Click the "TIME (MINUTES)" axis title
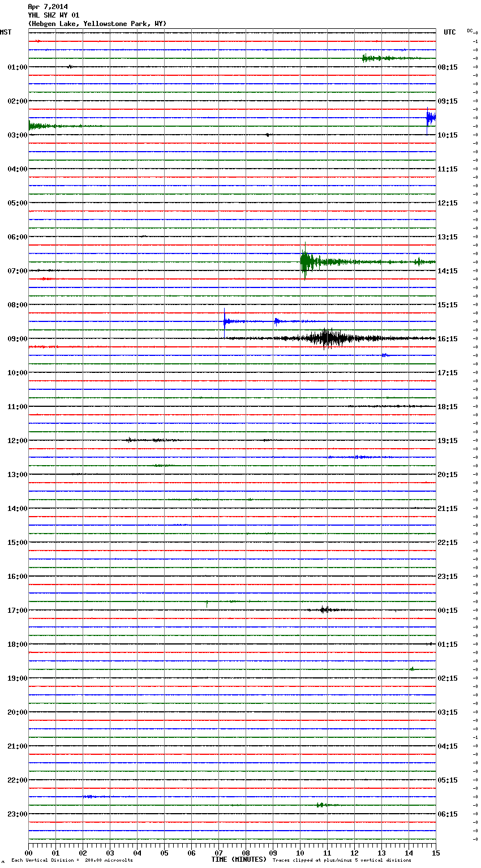The image size is (481, 868). pyautogui.click(x=238, y=860)
